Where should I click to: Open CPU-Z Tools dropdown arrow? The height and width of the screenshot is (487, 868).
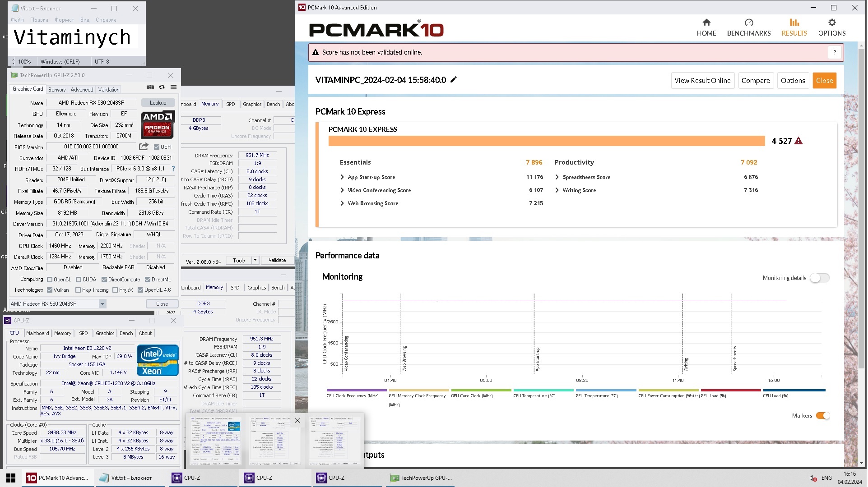tap(255, 260)
